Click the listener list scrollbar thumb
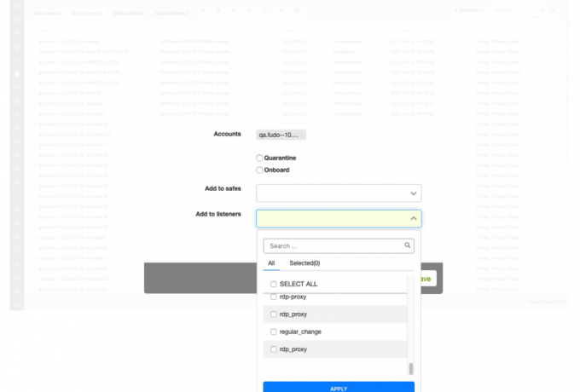The image size is (580, 392). click(410, 368)
